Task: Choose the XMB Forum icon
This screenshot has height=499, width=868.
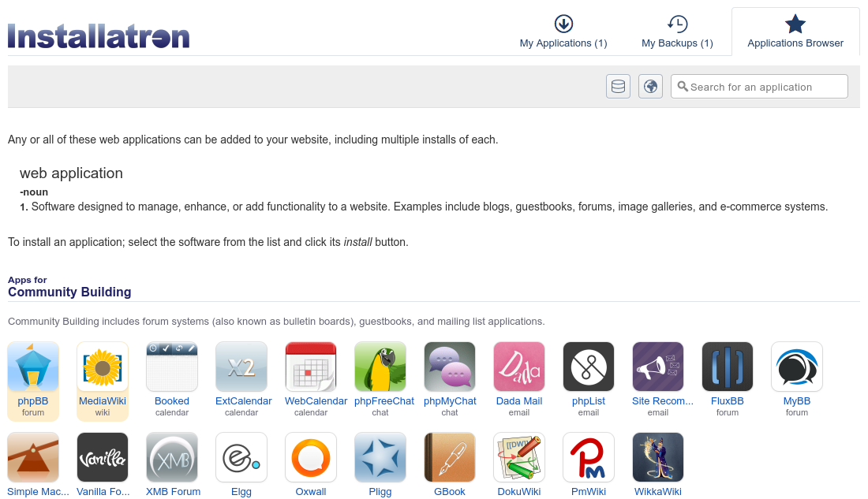Action: pyautogui.click(x=172, y=457)
